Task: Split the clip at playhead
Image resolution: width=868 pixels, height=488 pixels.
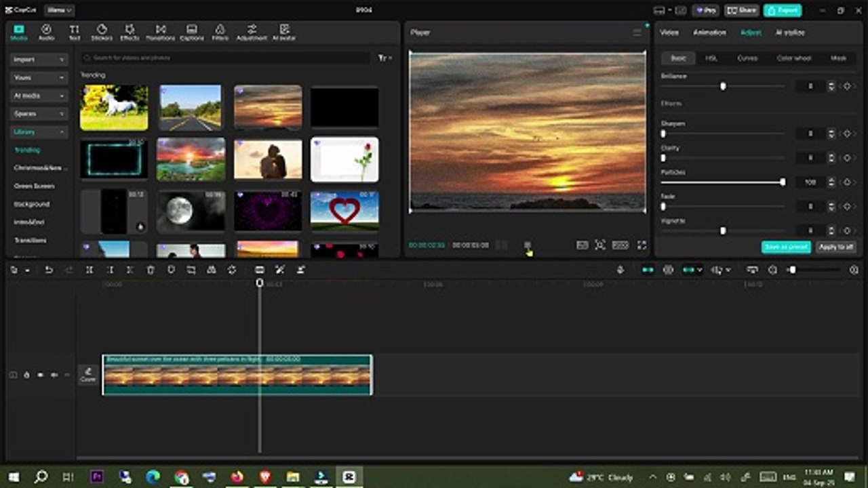Action: tap(89, 270)
